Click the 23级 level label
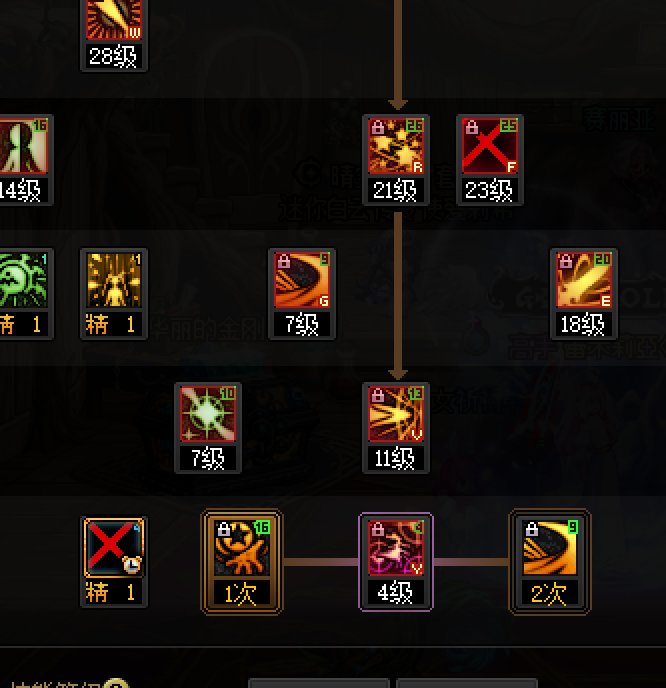 pos(490,190)
